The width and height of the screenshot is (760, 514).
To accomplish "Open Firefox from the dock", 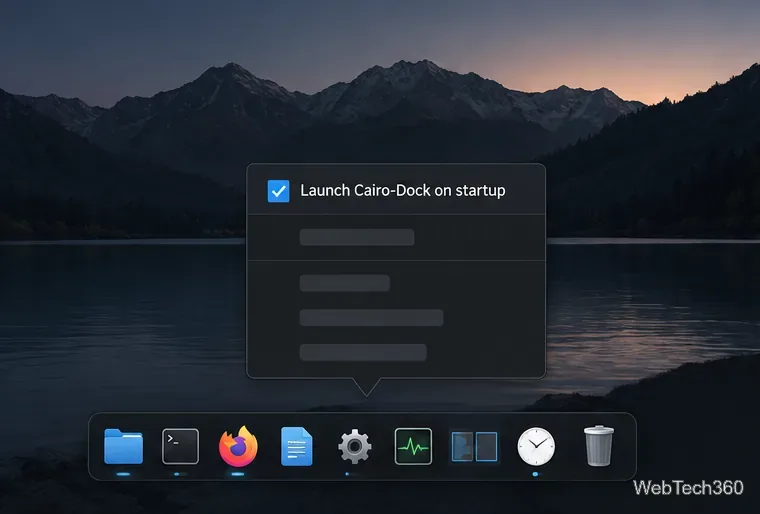I will point(238,446).
